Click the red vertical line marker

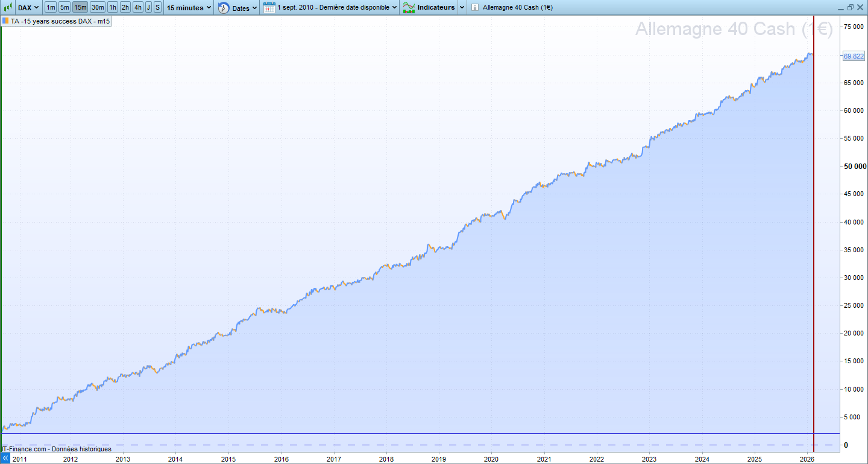pyautogui.click(x=814, y=241)
